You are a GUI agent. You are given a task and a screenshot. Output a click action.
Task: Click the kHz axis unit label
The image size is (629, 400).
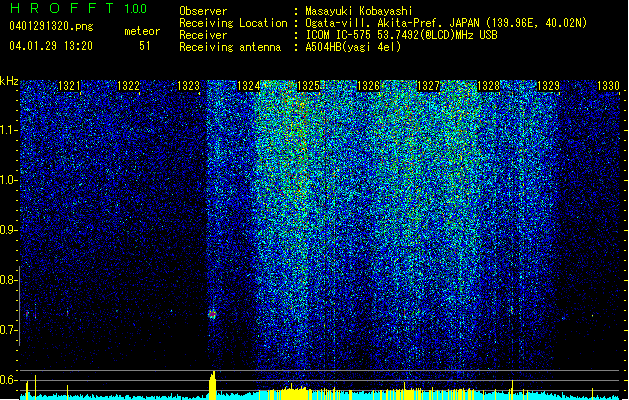tap(9, 81)
